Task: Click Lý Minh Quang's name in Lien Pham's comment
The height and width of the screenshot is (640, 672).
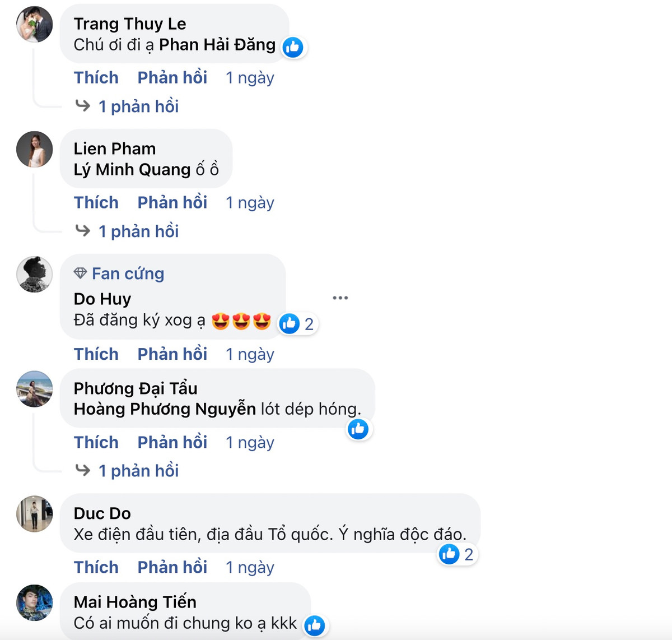Action: click(x=130, y=169)
